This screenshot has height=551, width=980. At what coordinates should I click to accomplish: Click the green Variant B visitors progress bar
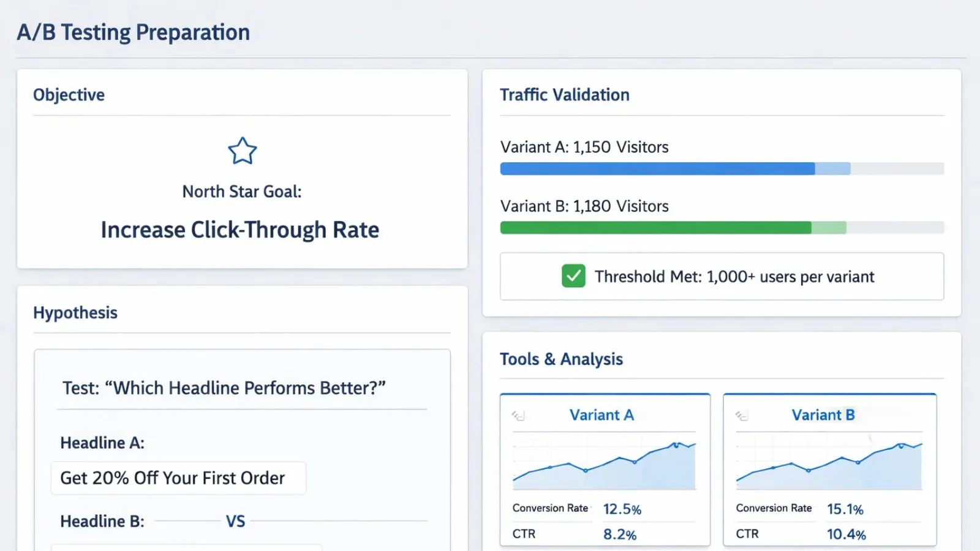tap(655, 228)
